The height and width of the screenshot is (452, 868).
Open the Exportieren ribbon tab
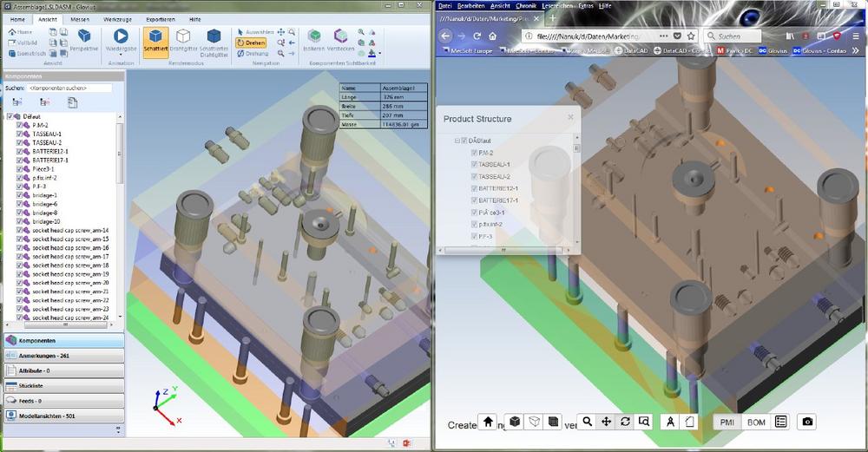[x=161, y=19]
